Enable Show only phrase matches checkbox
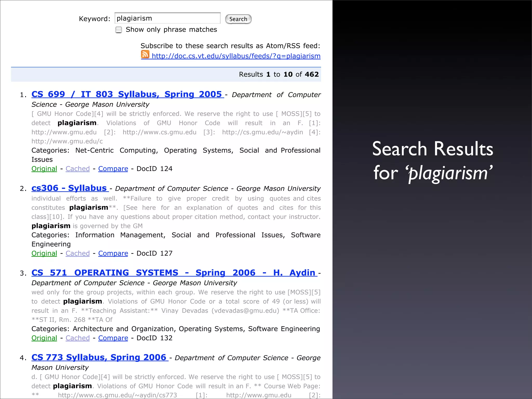 [x=119, y=30]
